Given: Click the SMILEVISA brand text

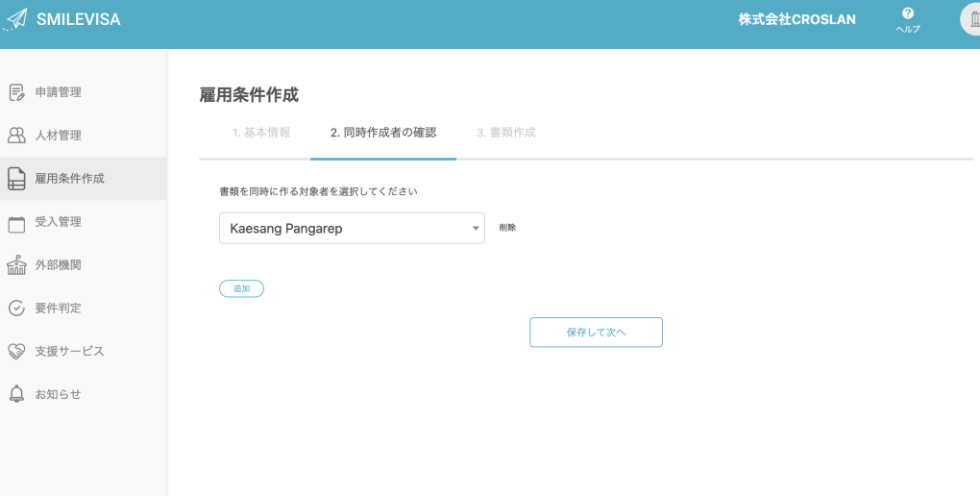Looking at the screenshot, I should [78, 19].
